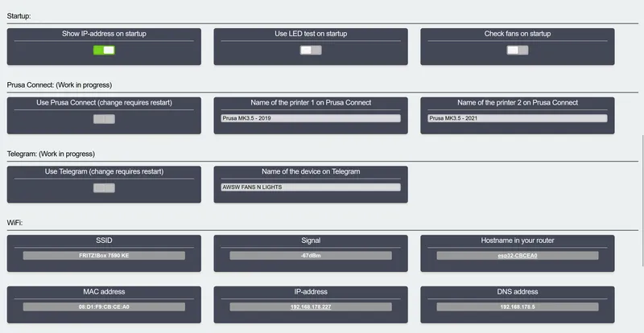The height and width of the screenshot is (333, 644).
Task: Edit Telegram device name AWSW FANS N LIGHTS
Action: click(x=311, y=187)
